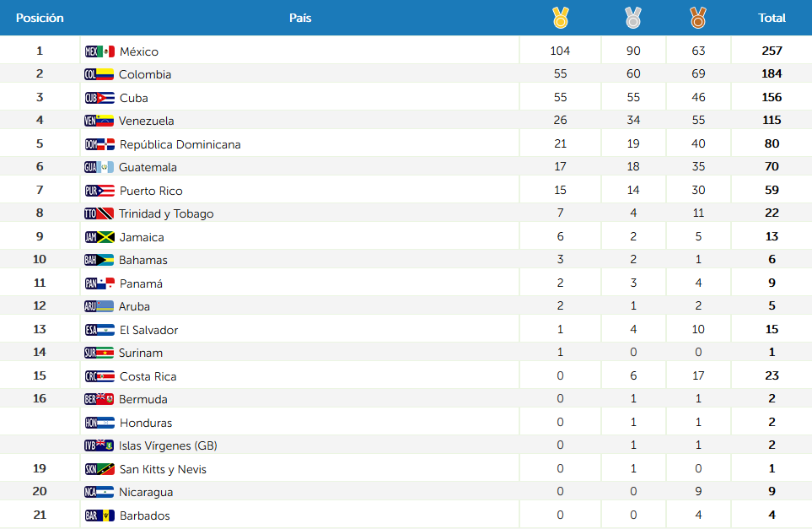Click the Cuba flag icon
This screenshot has height=529, width=812.
click(x=99, y=98)
